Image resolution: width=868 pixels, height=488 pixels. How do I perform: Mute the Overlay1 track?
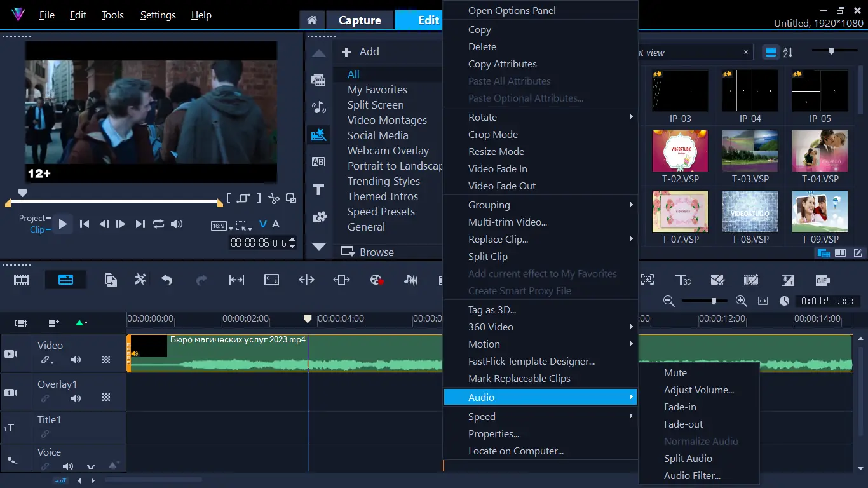pyautogui.click(x=76, y=398)
